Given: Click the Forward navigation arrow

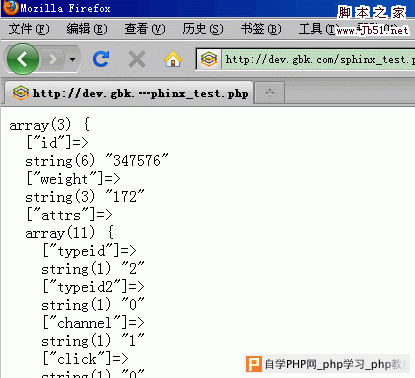Looking at the screenshot, I should point(52,59).
